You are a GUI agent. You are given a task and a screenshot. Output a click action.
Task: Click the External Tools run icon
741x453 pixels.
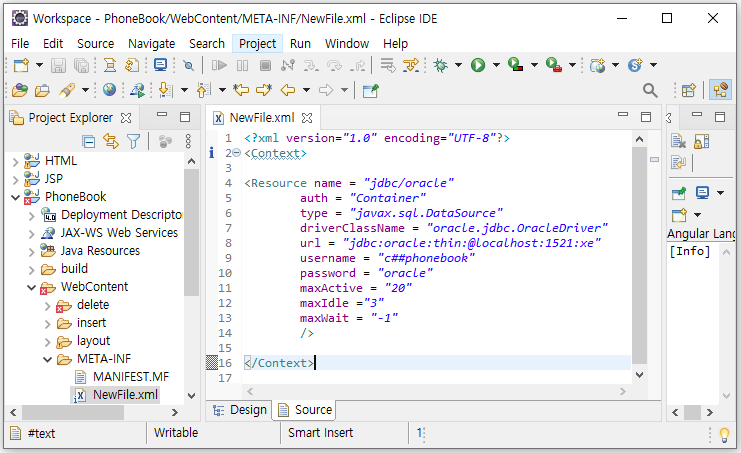pos(553,65)
